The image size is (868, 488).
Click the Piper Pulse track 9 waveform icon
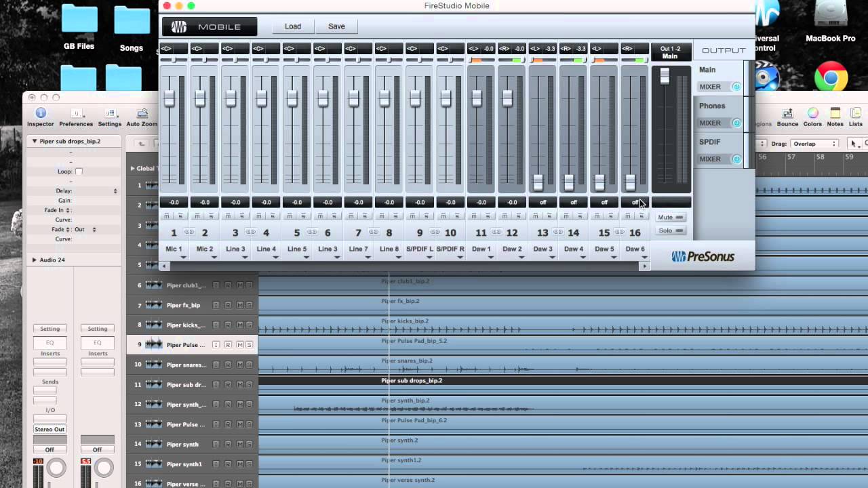tap(154, 344)
